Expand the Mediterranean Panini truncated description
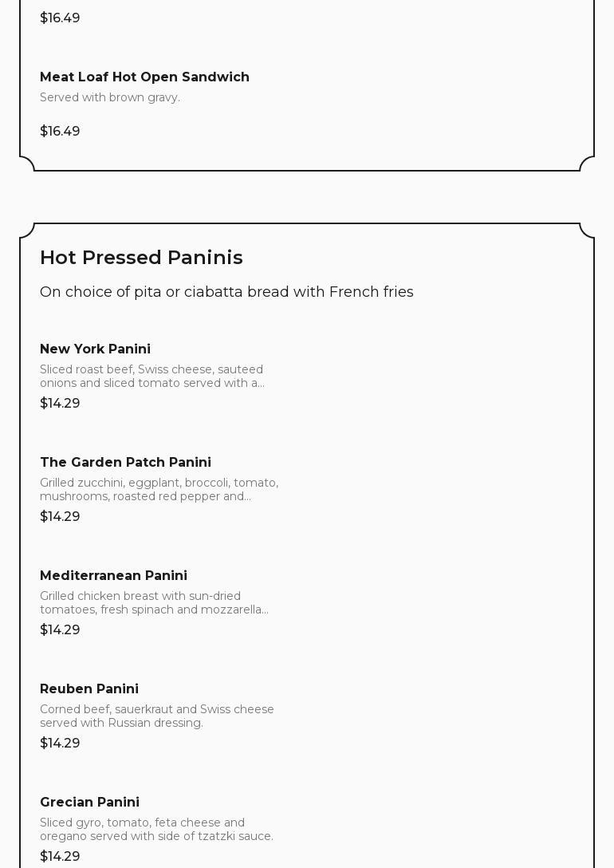 154,602
